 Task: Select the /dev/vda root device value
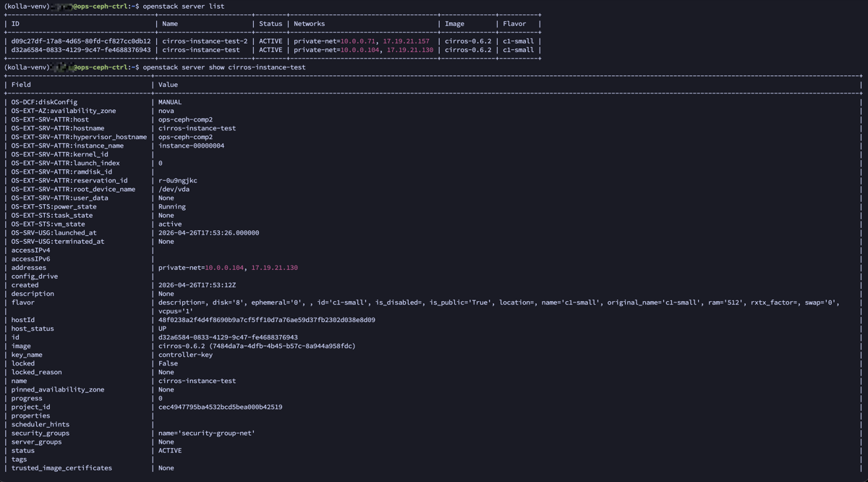[174, 189]
